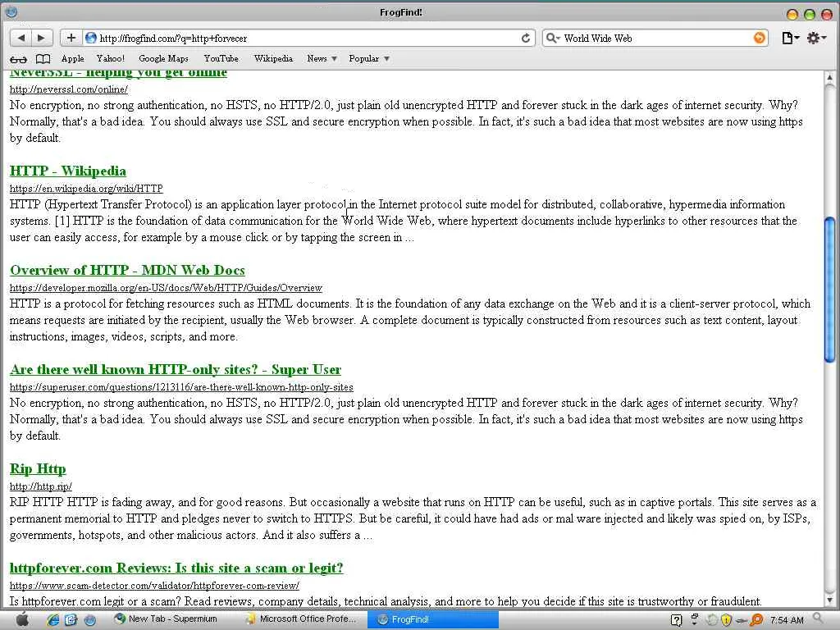The width and height of the screenshot is (840, 630).
Task: Open Overview of HTTP - MDN Web Docs
Action: point(127,270)
